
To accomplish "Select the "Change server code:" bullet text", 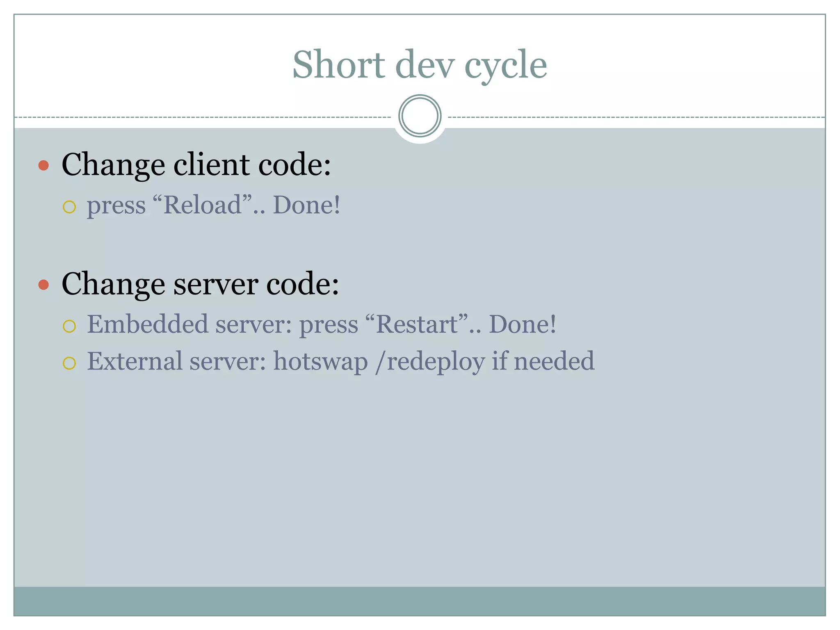I will click(x=200, y=284).
